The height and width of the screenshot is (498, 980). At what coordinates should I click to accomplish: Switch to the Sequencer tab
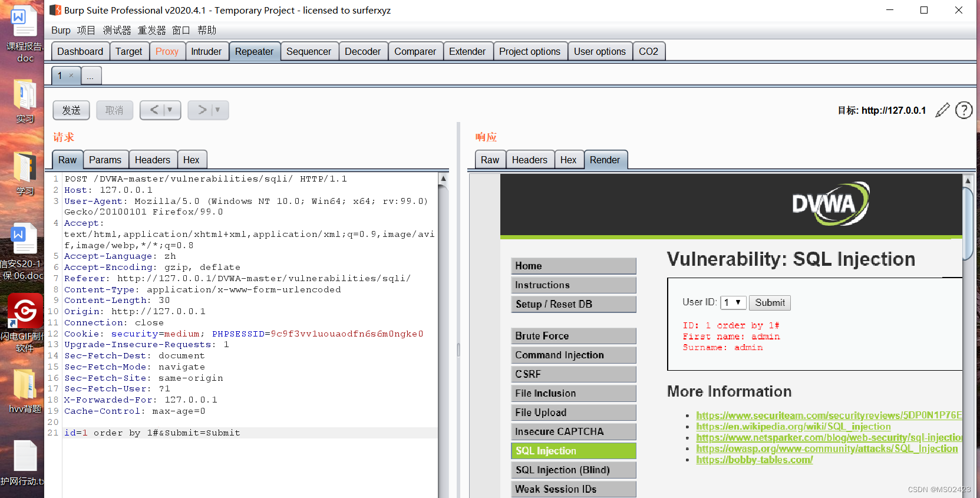(x=309, y=51)
